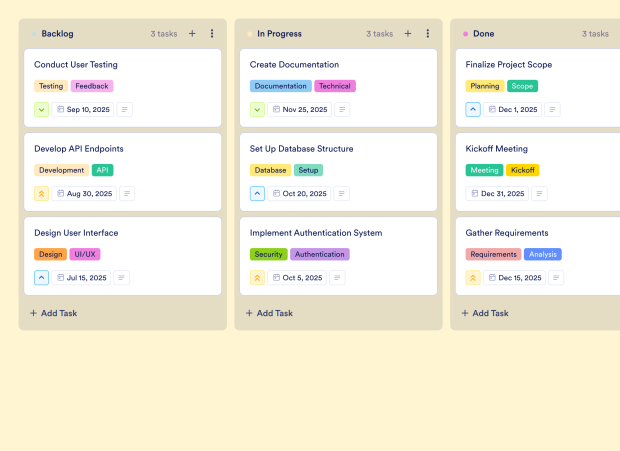Screen dimensions: 620x451
Task: Select the yellow Kickoff tag
Action: coord(523,170)
